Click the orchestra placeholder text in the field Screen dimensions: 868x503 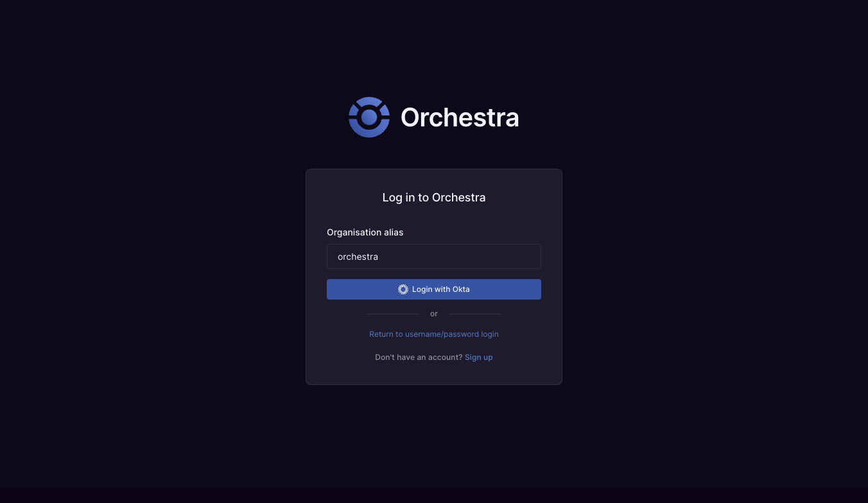click(x=358, y=256)
